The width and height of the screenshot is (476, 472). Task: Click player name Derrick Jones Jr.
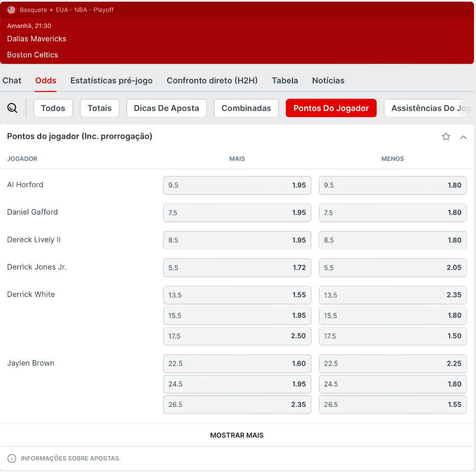click(37, 267)
